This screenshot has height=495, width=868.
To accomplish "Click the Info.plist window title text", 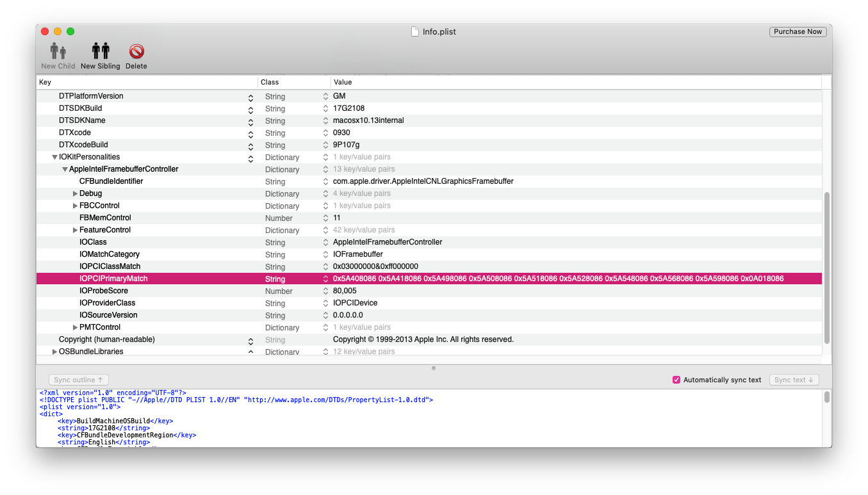I will (439, 31).
